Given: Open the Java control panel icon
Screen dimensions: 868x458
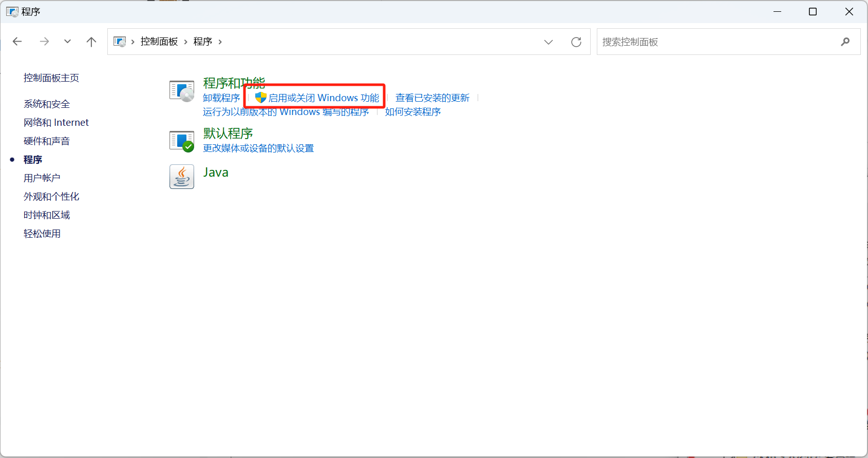Looking at the screenshot, I should pyautogui.click(x=182, y=177).
